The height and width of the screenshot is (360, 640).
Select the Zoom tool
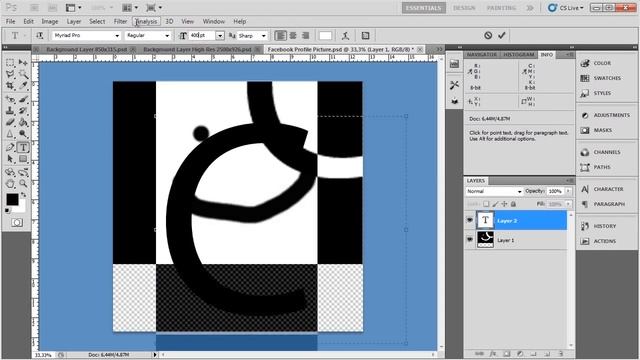(23, 184)
